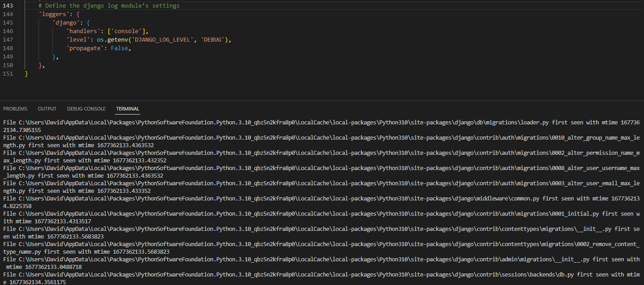644x285 pixels.
Task: Open the OUTPUT panel tab
Action: 47,109
